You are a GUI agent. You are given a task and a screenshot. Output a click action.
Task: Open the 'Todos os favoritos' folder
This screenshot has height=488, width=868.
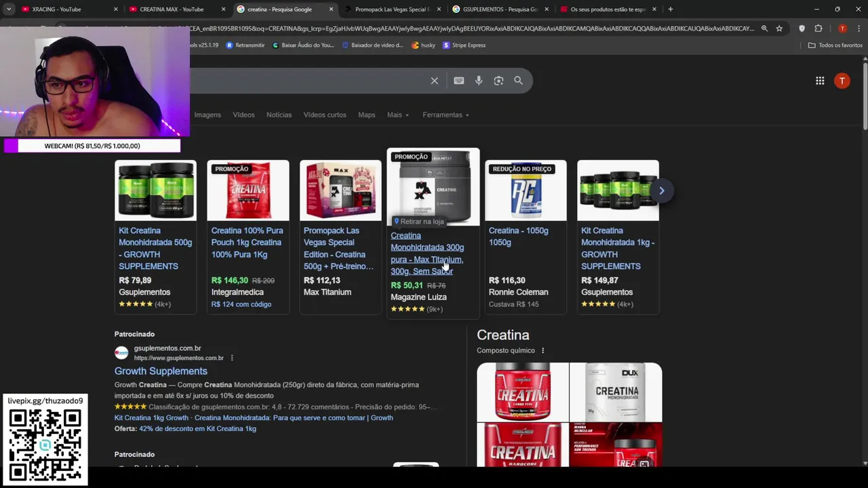pos(835,45)
